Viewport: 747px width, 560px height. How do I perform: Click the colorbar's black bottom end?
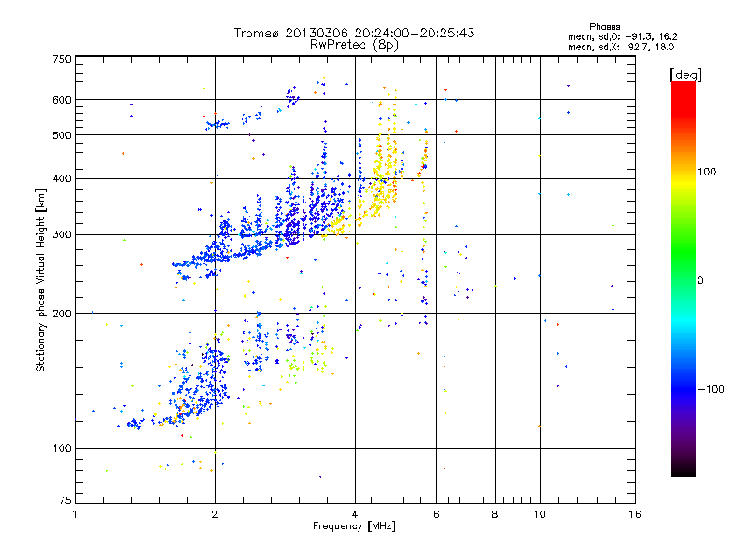tap(684, 469)
